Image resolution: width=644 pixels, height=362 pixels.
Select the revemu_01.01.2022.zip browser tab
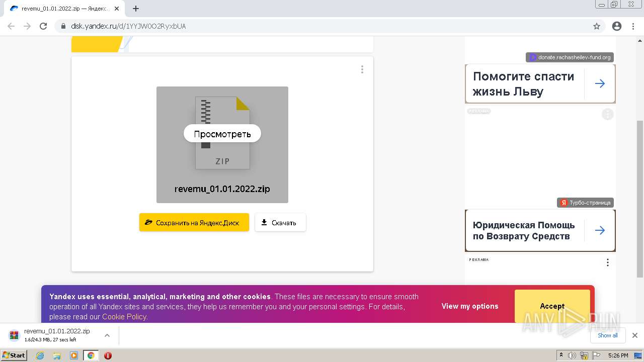[x=65, y=9]
